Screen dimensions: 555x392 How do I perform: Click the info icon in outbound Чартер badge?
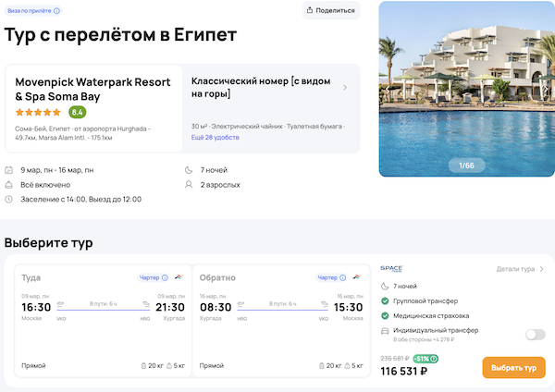(165, 277)
